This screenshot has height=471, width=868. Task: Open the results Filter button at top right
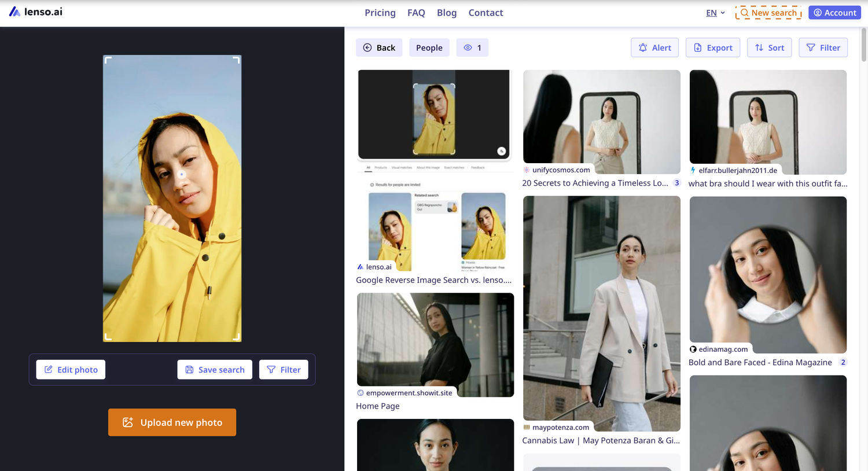pyautogui.click(x=823, y=47)
